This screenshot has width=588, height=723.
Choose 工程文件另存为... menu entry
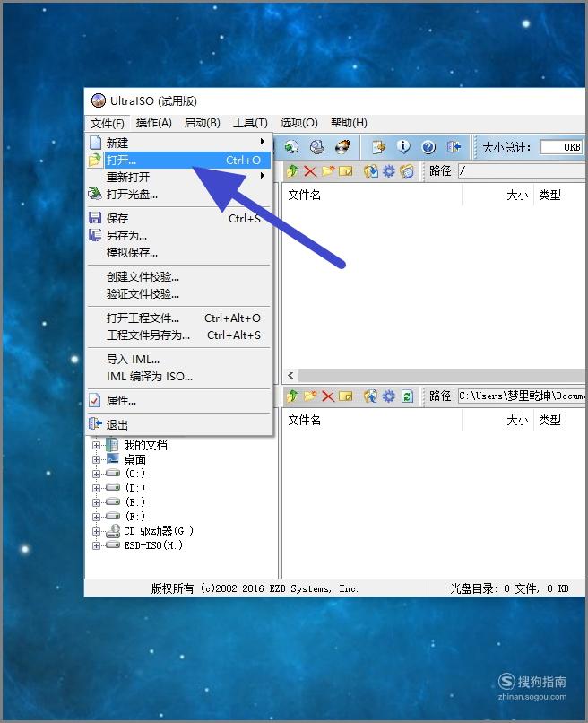(x=179, y=335)
